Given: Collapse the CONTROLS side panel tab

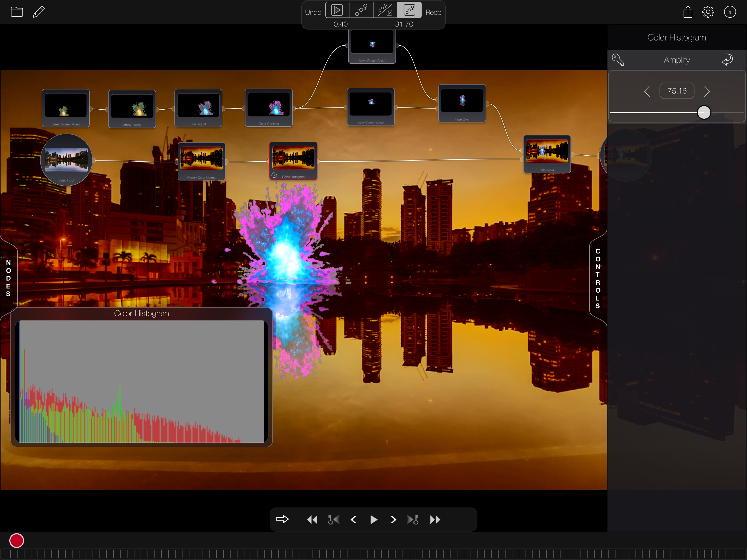Looking at the screenshot, I should click(x=597, y=278).
